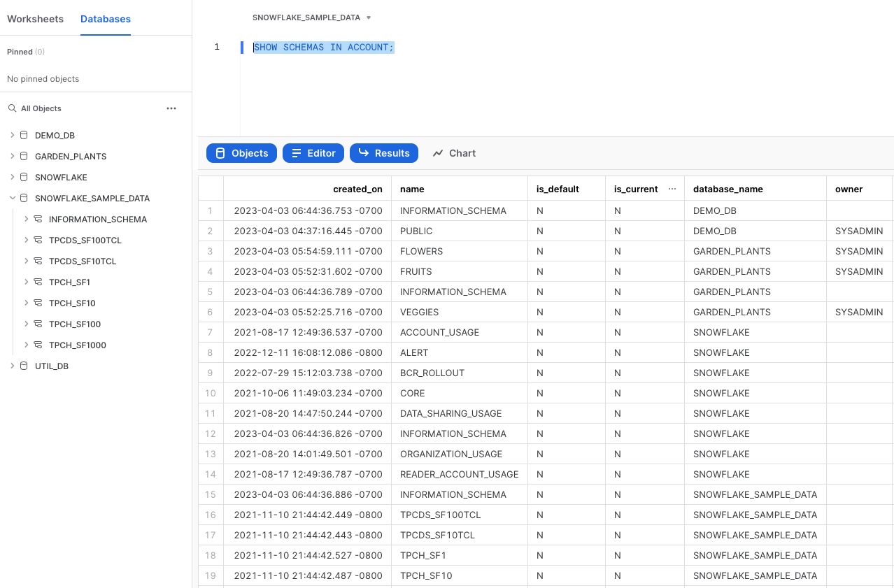Toggle the Editor panel button
The image size is (894, 588).
313,153
